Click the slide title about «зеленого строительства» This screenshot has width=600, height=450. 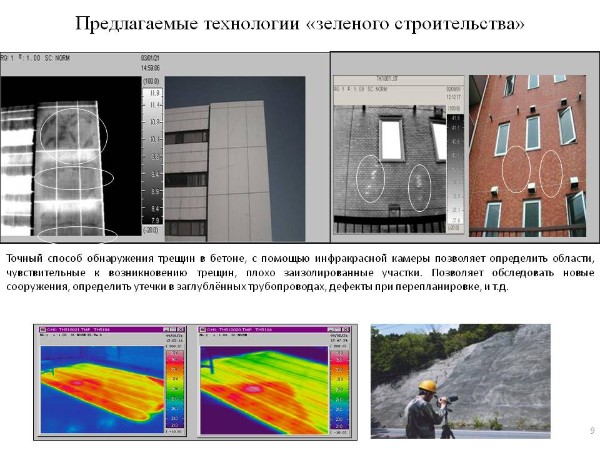click(300, 24)
